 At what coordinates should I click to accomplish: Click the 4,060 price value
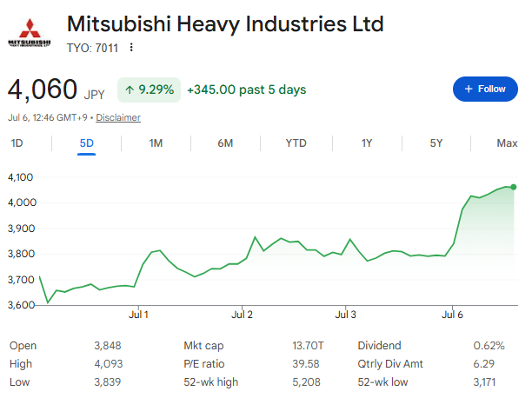click(43, 90)
